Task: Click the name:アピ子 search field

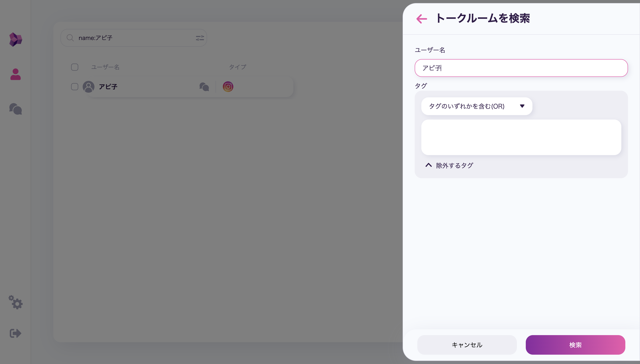Action: pos(134,38)
